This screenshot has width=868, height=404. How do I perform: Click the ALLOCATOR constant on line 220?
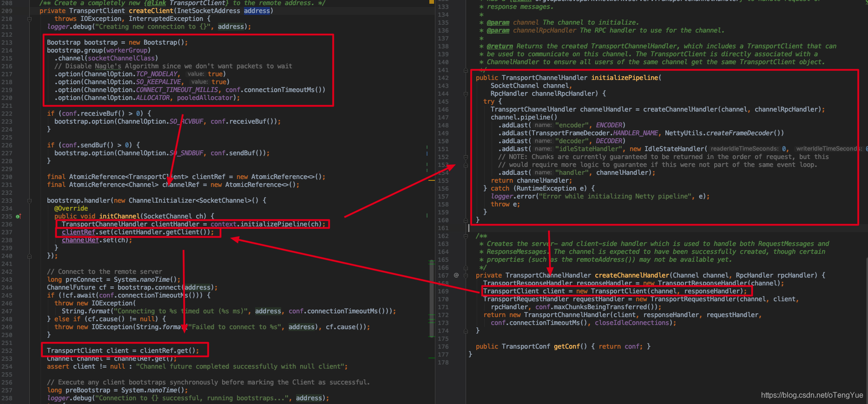(x=153, y=98)
